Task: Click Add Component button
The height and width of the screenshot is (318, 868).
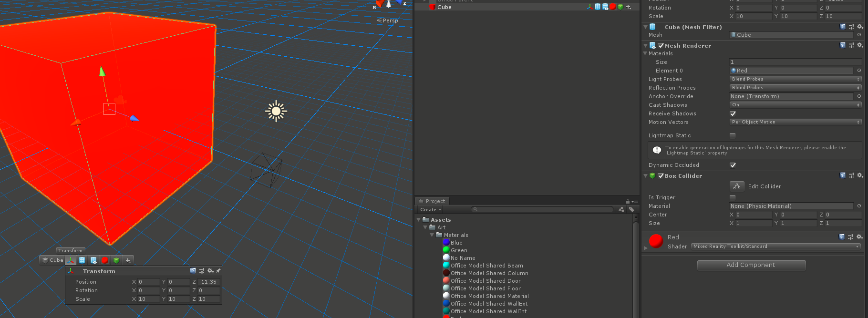Action: click(x=751, y=265)
